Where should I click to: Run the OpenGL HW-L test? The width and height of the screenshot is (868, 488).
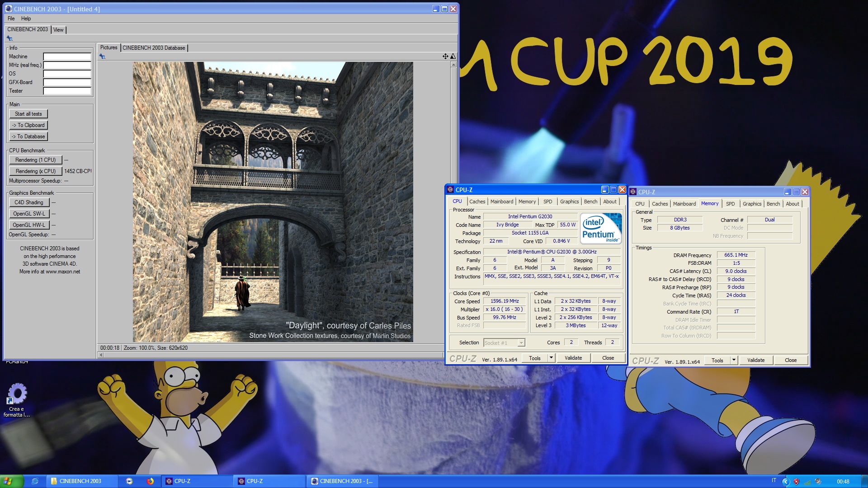29,225
